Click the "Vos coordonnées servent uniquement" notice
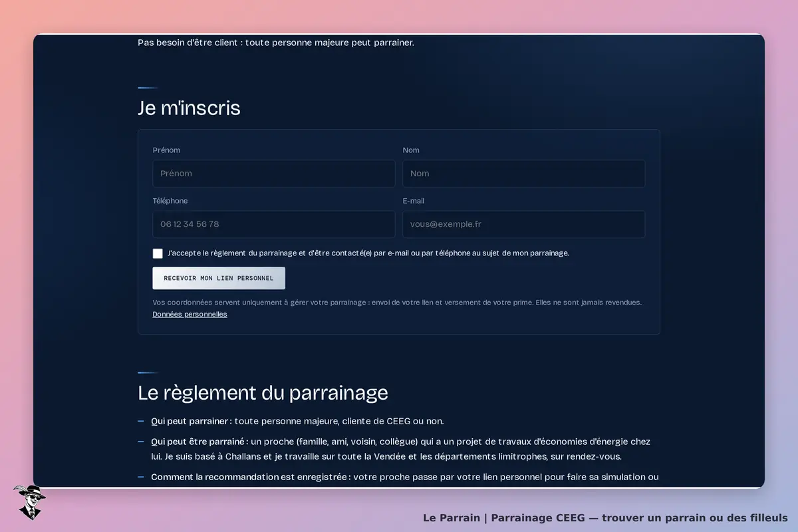 (397, 303)
